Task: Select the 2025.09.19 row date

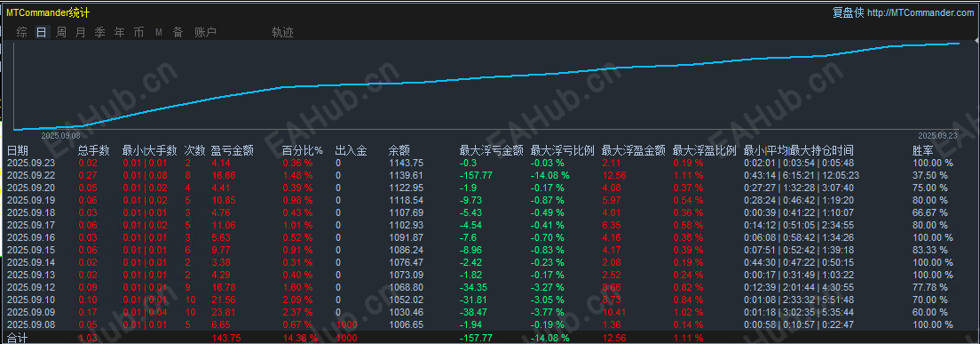Action: tap(31, 200)
